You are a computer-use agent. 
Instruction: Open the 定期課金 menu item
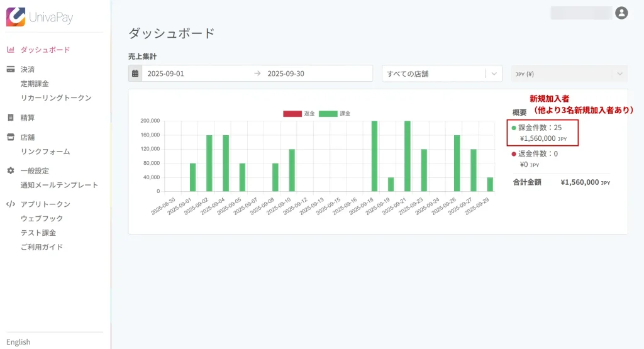[x=35, y=84]
